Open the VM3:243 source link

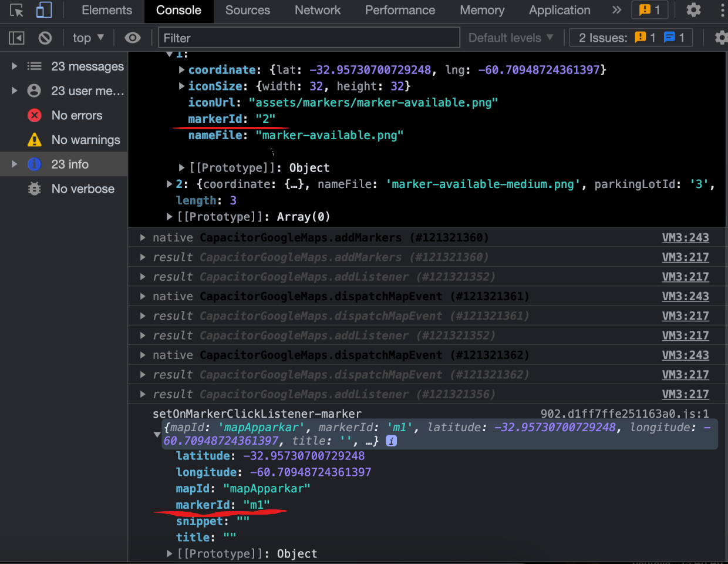pos(685,237)
